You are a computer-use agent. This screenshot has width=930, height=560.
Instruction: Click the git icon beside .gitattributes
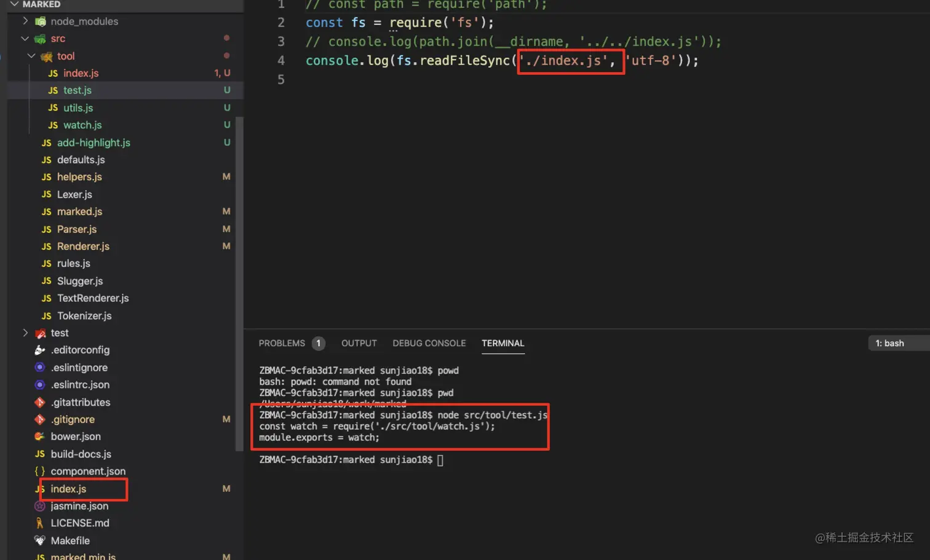pyautogui.click(x=40, y=403)
